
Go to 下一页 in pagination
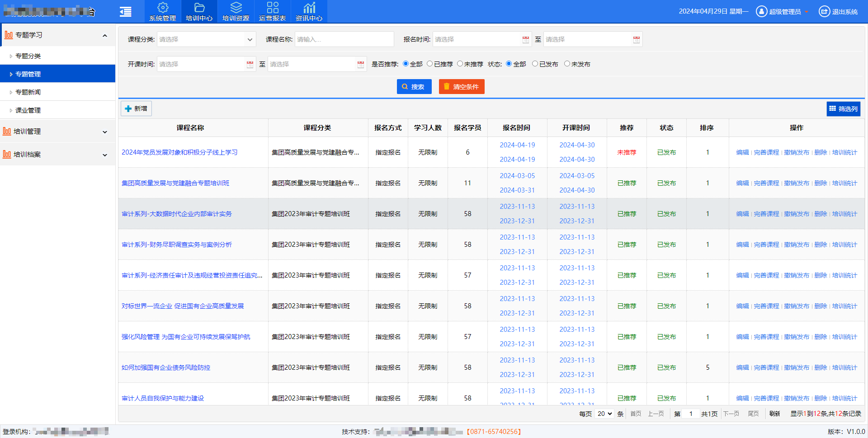(731, 414)
